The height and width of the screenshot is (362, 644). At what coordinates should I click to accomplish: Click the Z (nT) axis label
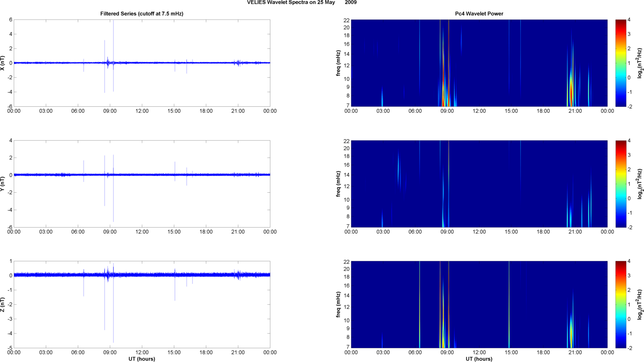tap(3, 305)
